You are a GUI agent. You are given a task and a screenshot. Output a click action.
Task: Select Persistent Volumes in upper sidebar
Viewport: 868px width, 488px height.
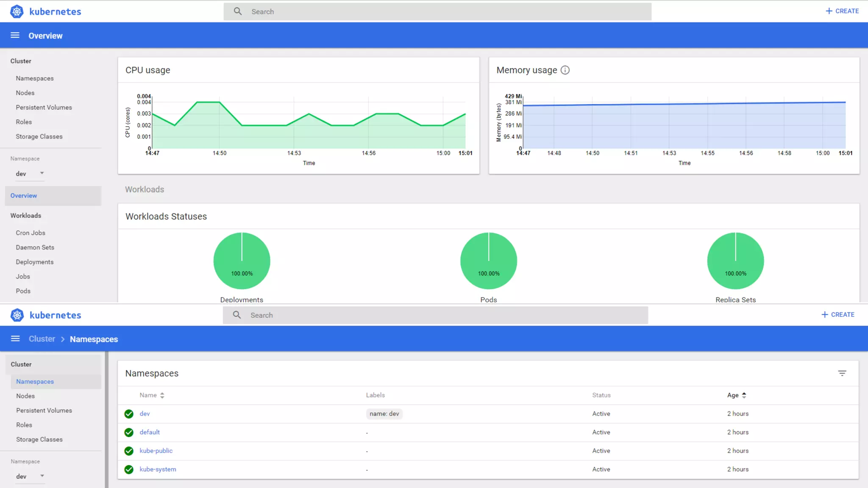click(x=44, y=107)
